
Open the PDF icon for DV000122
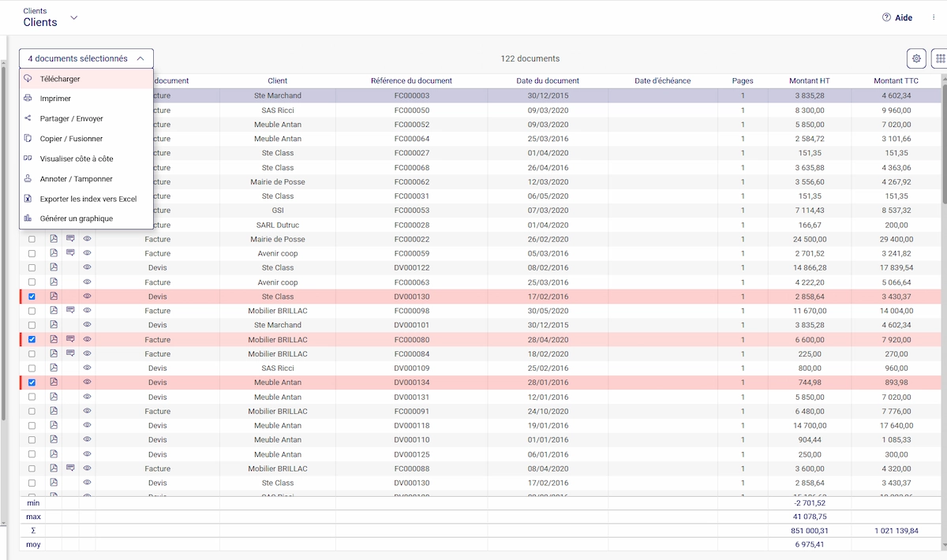(54, 267)
